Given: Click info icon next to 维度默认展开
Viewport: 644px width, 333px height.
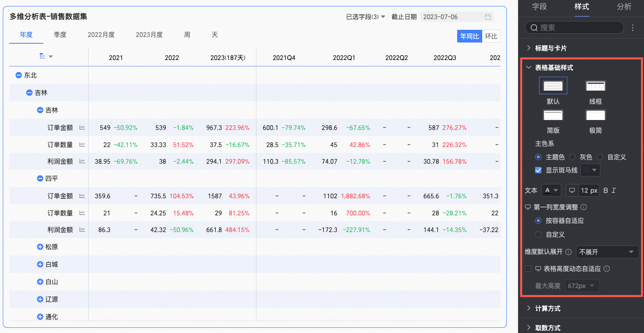Looking at the screenshot, I should [x=568, y=252].
